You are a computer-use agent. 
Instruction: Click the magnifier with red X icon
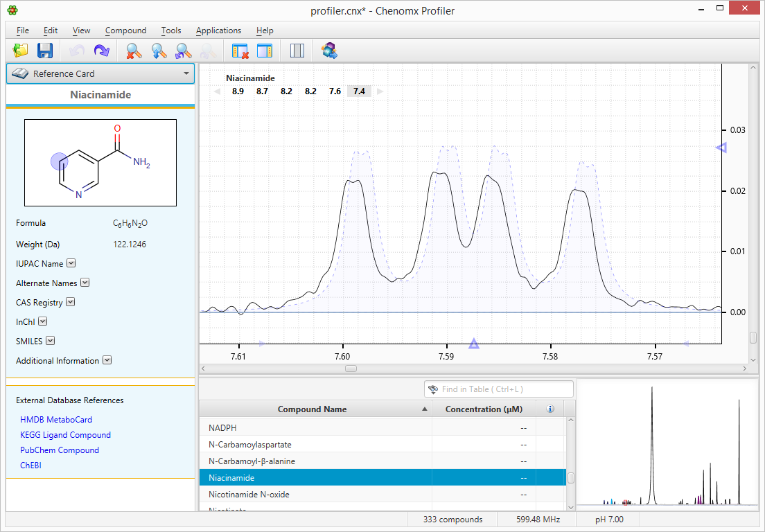134,51
